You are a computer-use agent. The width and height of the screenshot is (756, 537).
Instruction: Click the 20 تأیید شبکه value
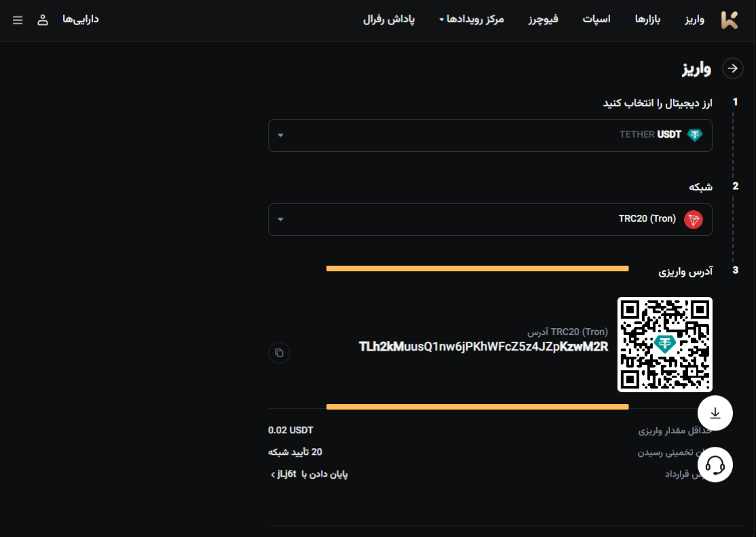(x=295, y=452)
